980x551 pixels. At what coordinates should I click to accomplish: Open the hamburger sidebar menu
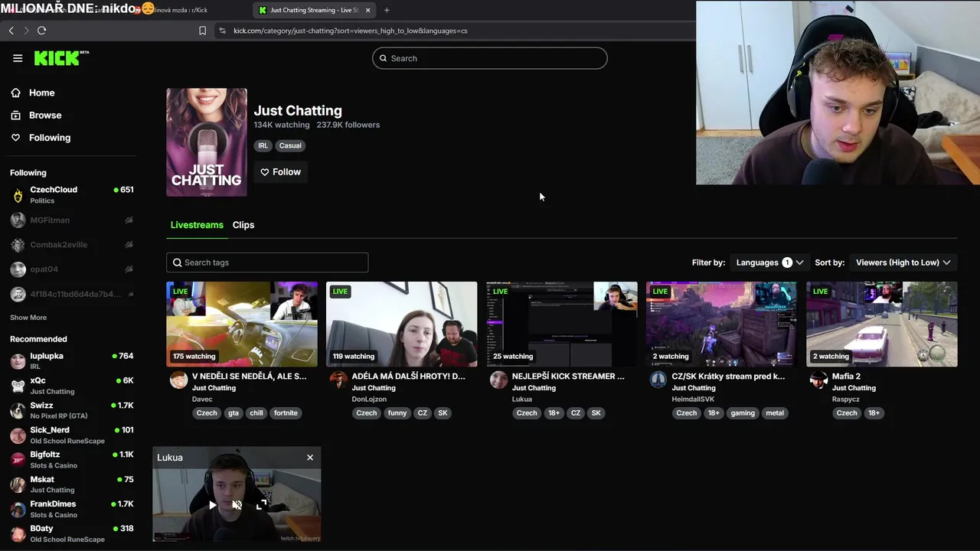tap(18, 58)
